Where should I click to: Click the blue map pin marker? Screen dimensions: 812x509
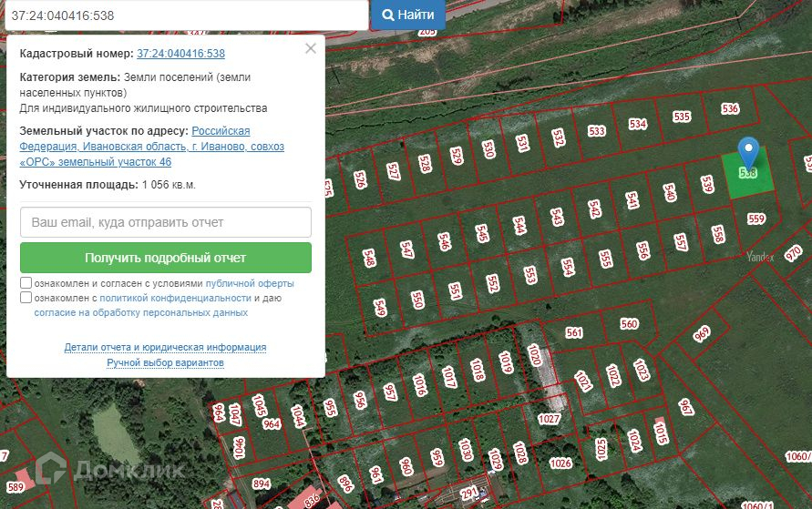(x=748, y=150)
